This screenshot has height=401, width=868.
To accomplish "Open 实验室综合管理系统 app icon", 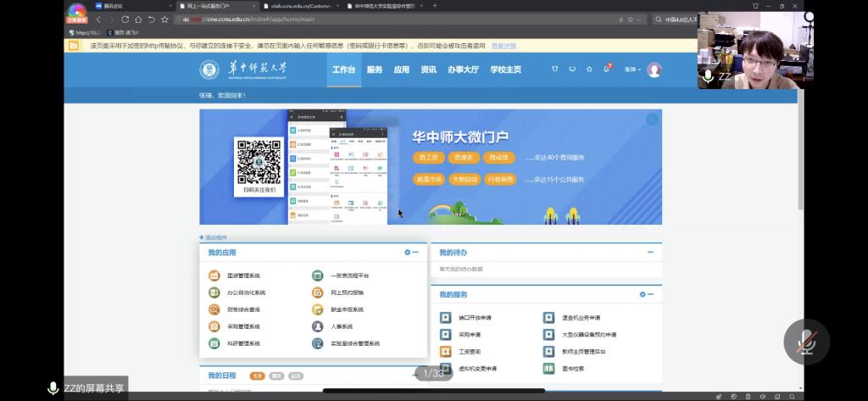I will [317, 343].
